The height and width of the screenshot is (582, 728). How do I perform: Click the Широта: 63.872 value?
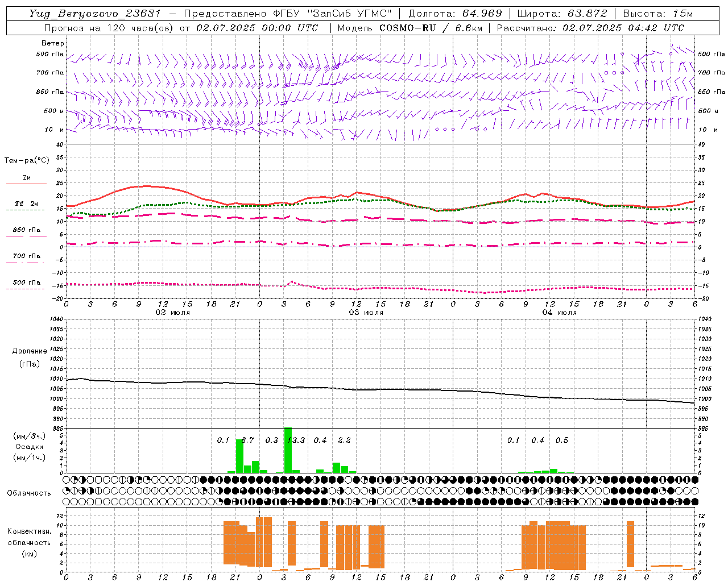point(562,14)
